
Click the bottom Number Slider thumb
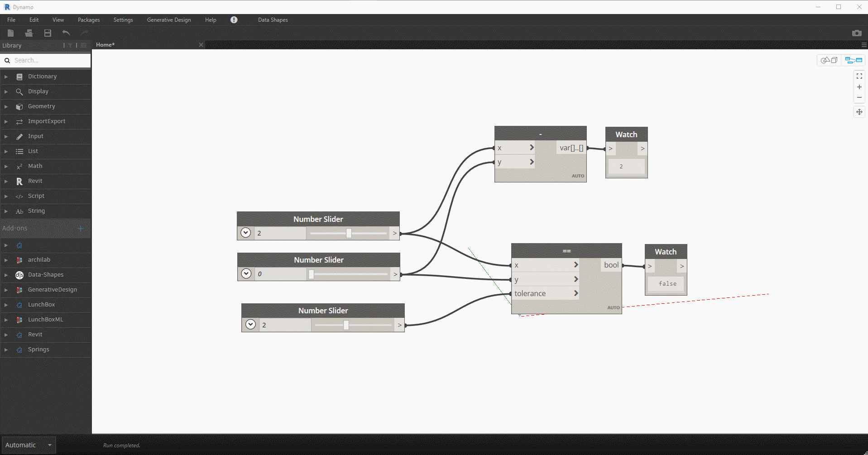346,325
